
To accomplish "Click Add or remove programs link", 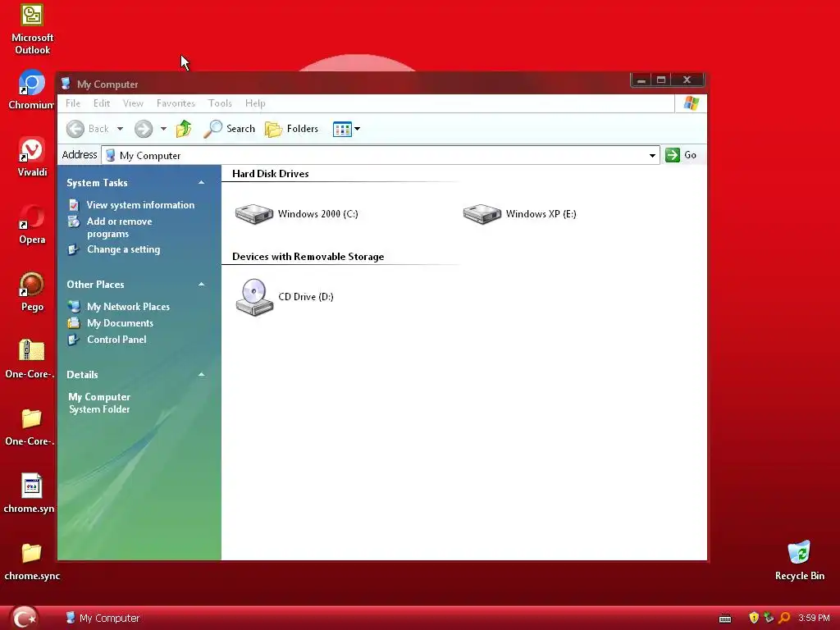I will click(x=120, y=228).
